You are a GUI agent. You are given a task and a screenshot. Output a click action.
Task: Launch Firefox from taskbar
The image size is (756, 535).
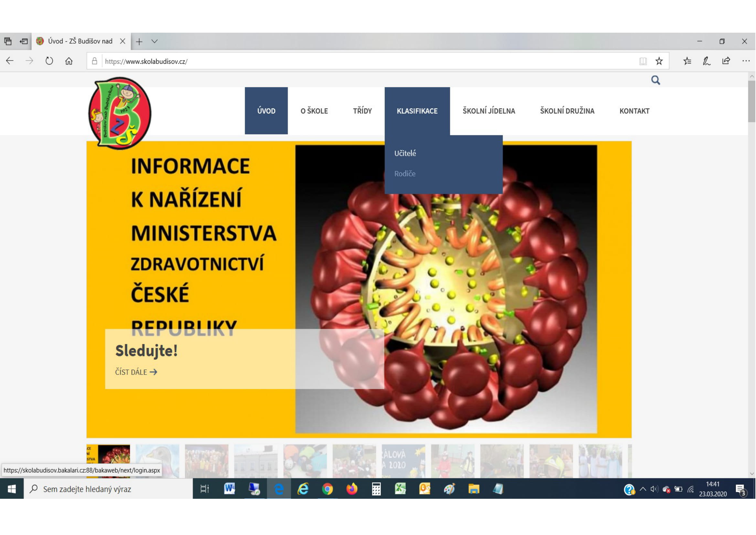[x=352, y=489]
